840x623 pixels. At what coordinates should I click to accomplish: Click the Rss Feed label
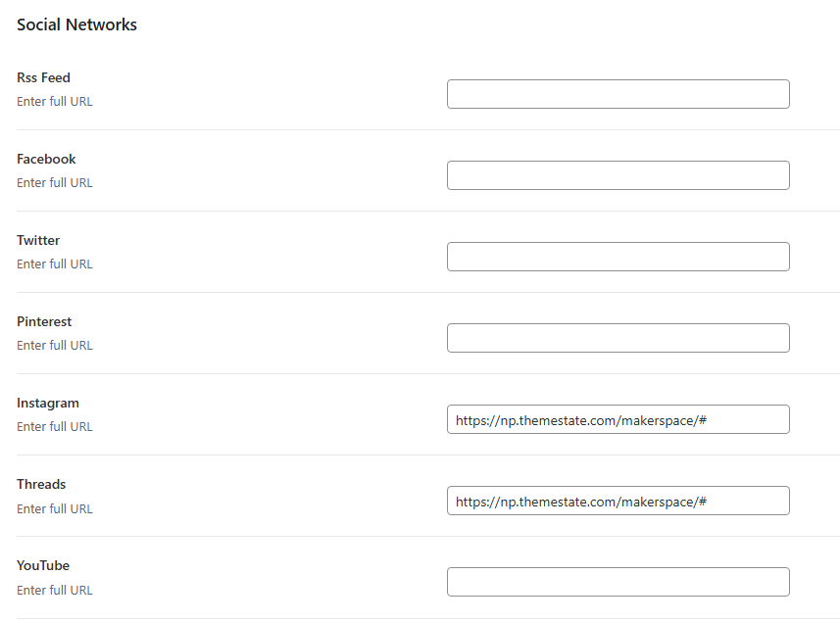[x=43, y=77]
